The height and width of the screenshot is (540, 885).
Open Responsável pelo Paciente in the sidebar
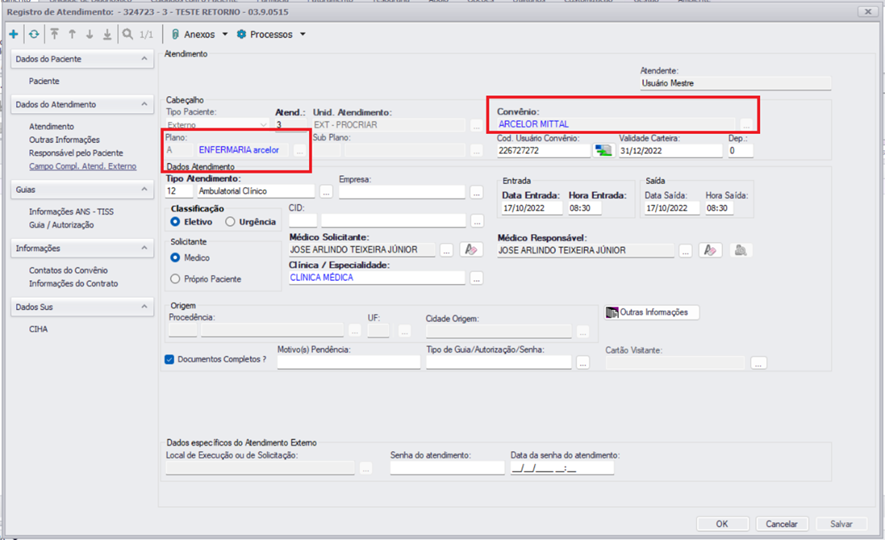coord(76,153)
